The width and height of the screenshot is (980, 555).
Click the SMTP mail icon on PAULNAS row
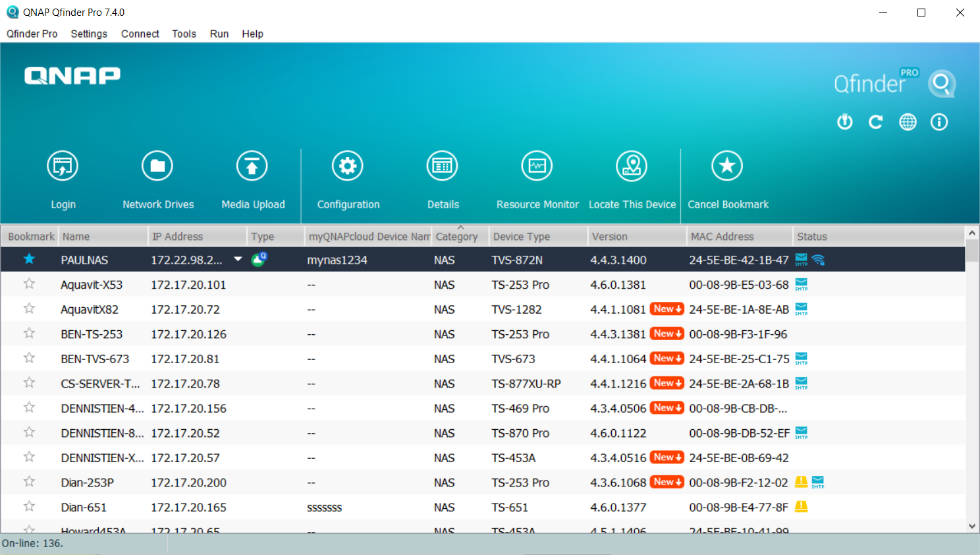point(802,260)
